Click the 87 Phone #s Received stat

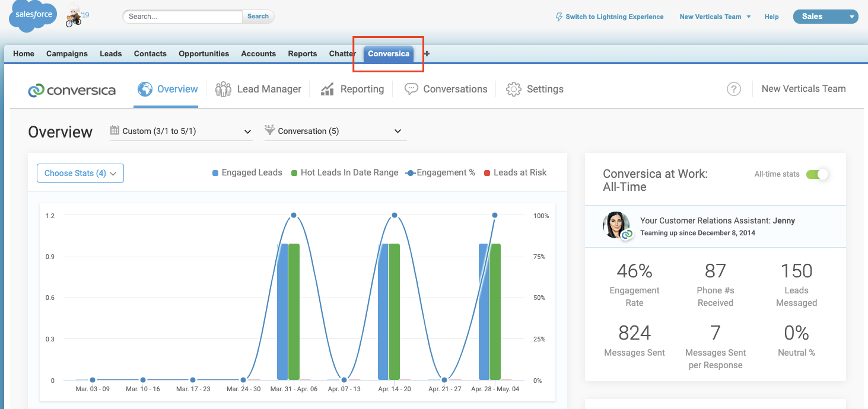tap(716, 285)
